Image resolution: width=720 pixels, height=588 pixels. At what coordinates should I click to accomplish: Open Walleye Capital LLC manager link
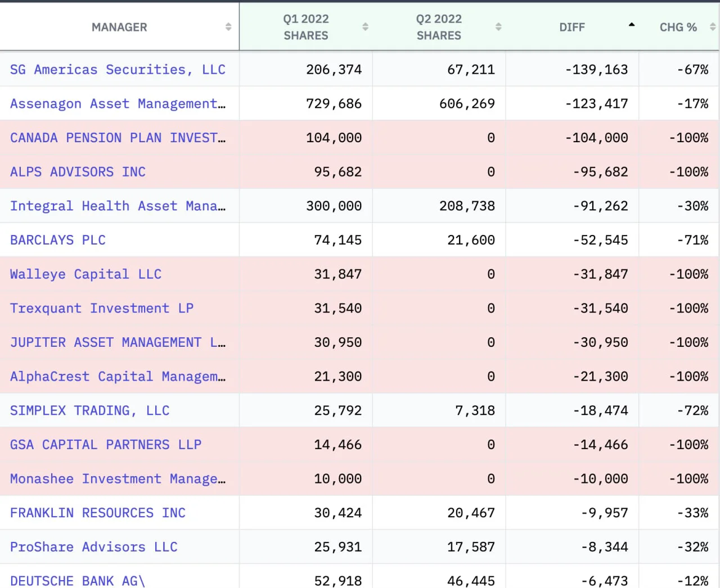(85, 274)
